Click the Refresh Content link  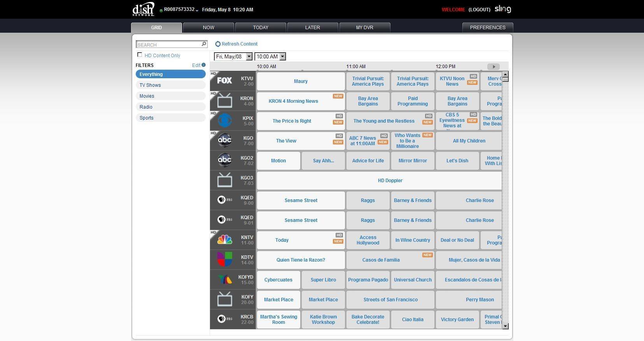pos(240,44)
